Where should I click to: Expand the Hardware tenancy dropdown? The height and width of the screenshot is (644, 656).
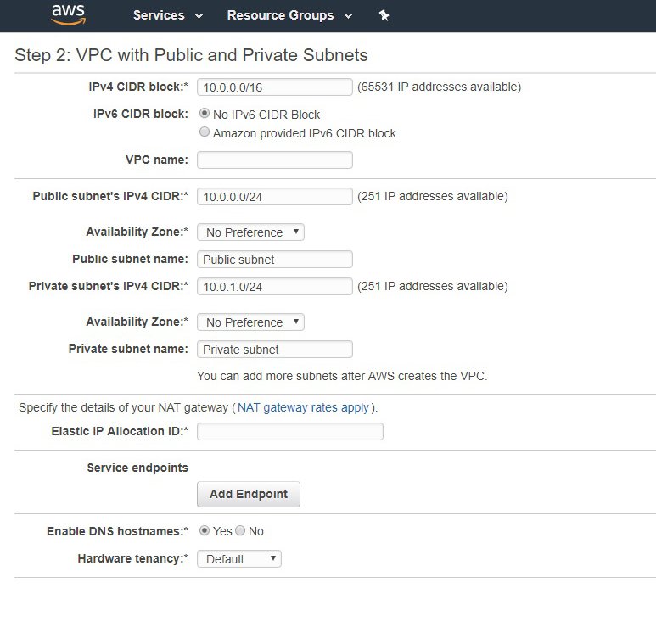point(238,558)
